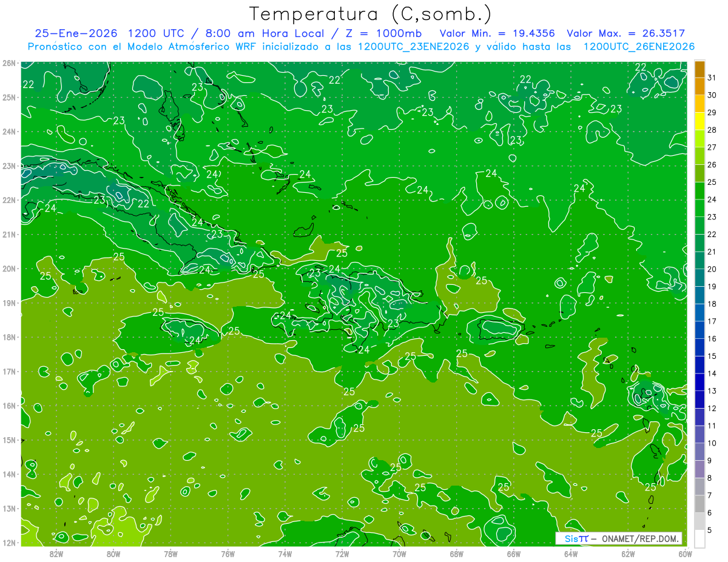Viewport: 728px width, 562px height.
Task: Click the "23N" latitude axis label
Action: click(x=9, y=166)
